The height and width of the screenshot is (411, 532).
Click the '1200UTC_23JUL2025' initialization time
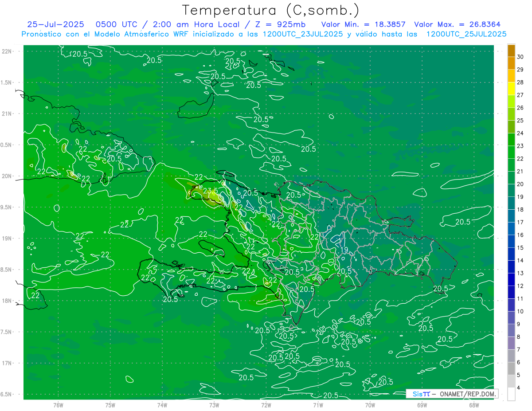(303, 34)
